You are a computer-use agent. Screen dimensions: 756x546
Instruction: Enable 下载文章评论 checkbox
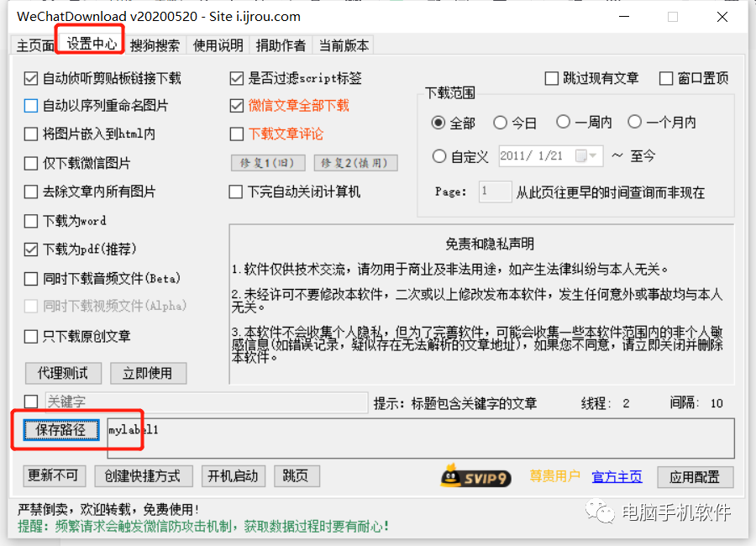[237, 134]
